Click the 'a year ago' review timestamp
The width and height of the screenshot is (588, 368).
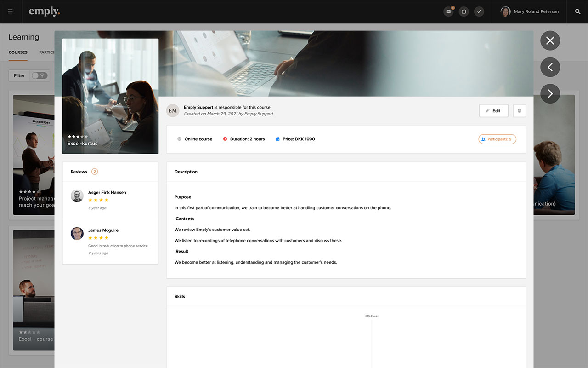tap(97, 208)
